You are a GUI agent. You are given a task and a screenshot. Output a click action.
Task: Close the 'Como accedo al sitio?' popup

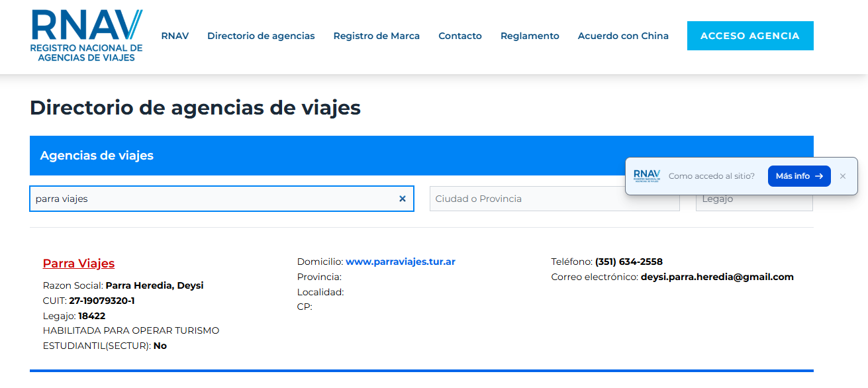click(x=843, y=176)
